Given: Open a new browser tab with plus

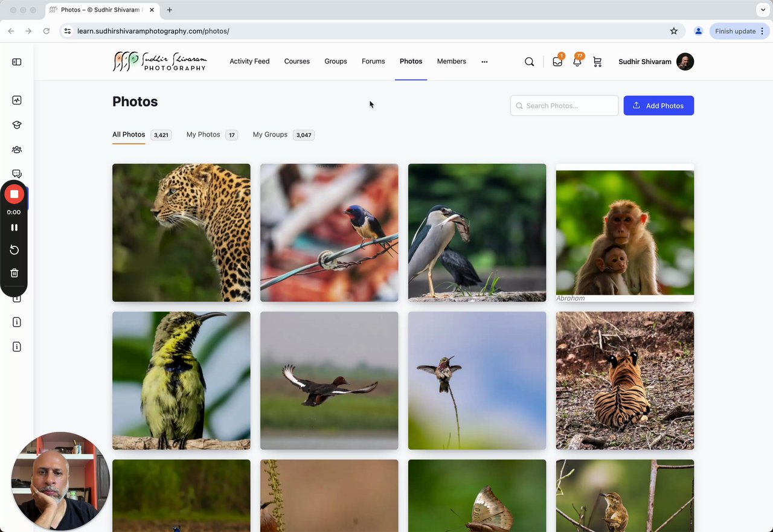Looking at the screenshot, I should point(170,10).
